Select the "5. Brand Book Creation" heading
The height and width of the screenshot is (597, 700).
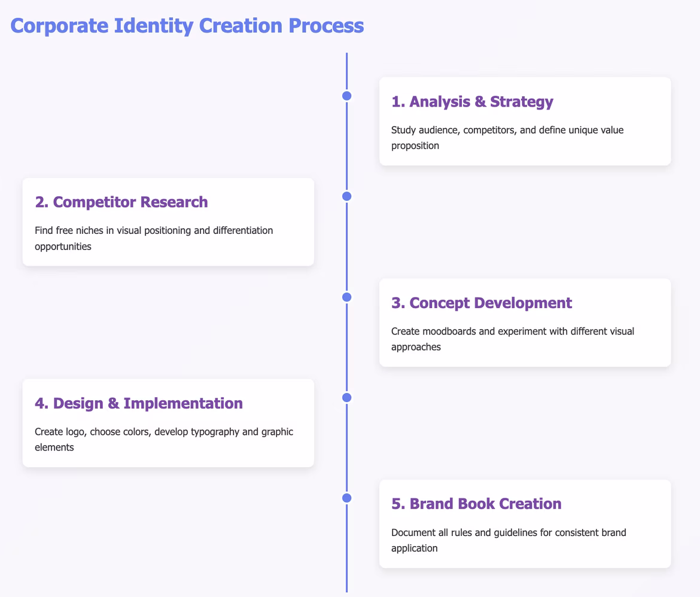click(476, 504)
